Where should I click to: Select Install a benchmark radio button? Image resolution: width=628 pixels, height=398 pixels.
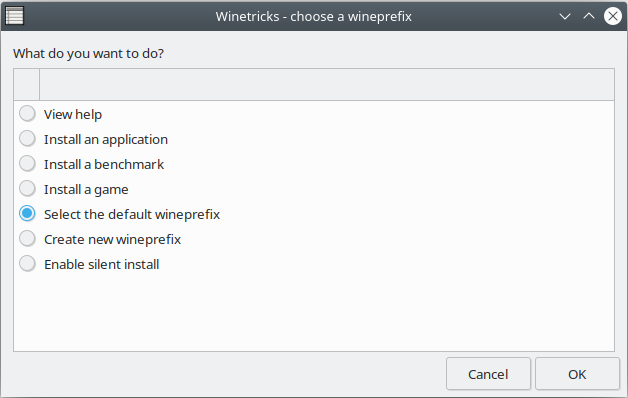click(x=27, y=164)
